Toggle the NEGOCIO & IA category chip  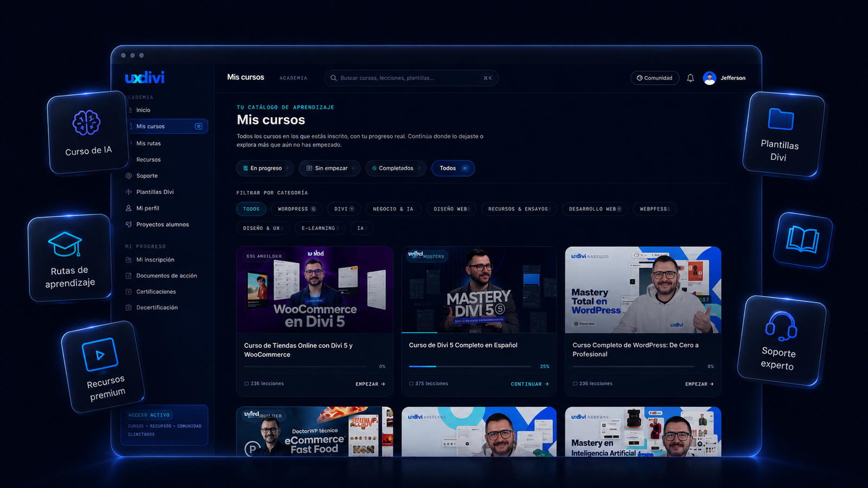[x=393, y=209]
